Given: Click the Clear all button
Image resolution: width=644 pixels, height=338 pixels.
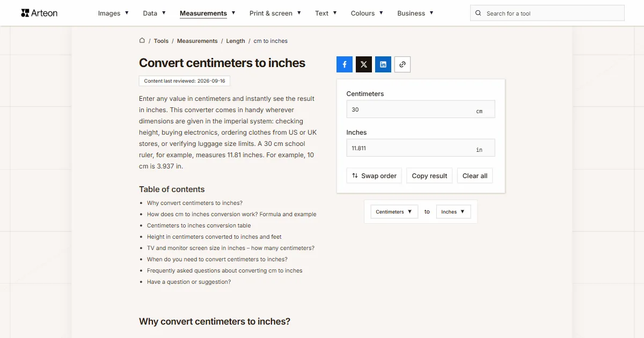Looking at the screenshot, I should tap(475, 176).
